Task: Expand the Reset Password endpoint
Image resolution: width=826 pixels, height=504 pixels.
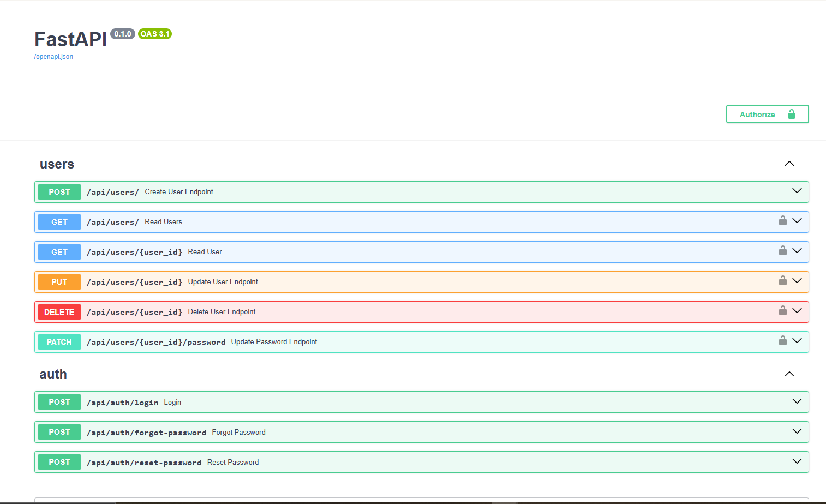Action: point(797,461)
